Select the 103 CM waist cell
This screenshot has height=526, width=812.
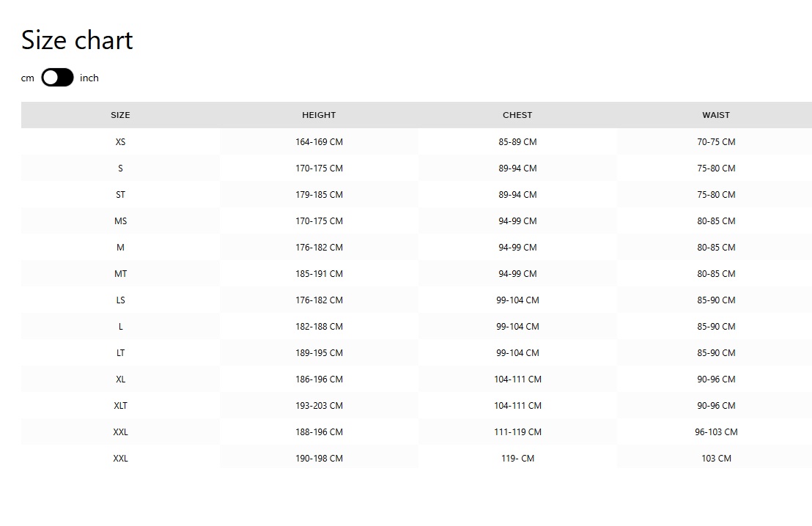[716, 458]
